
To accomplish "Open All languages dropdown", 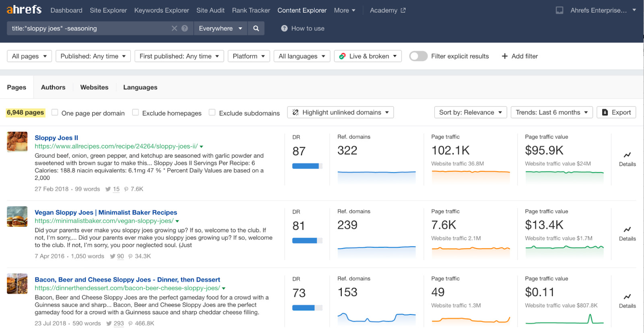I will point(302,56).
